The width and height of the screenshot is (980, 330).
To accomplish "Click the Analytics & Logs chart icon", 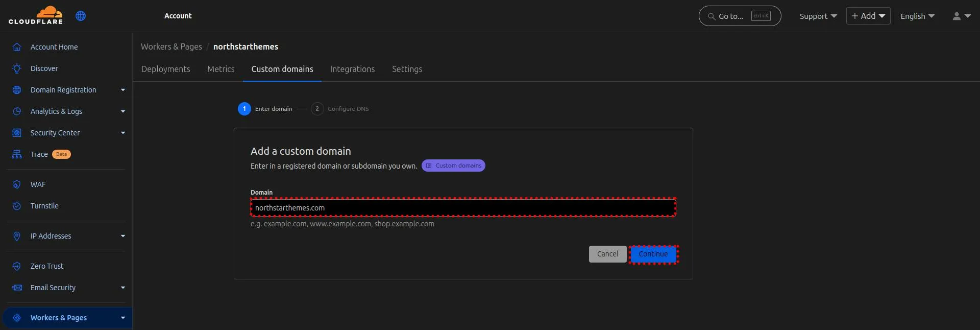I will [17, 111].
